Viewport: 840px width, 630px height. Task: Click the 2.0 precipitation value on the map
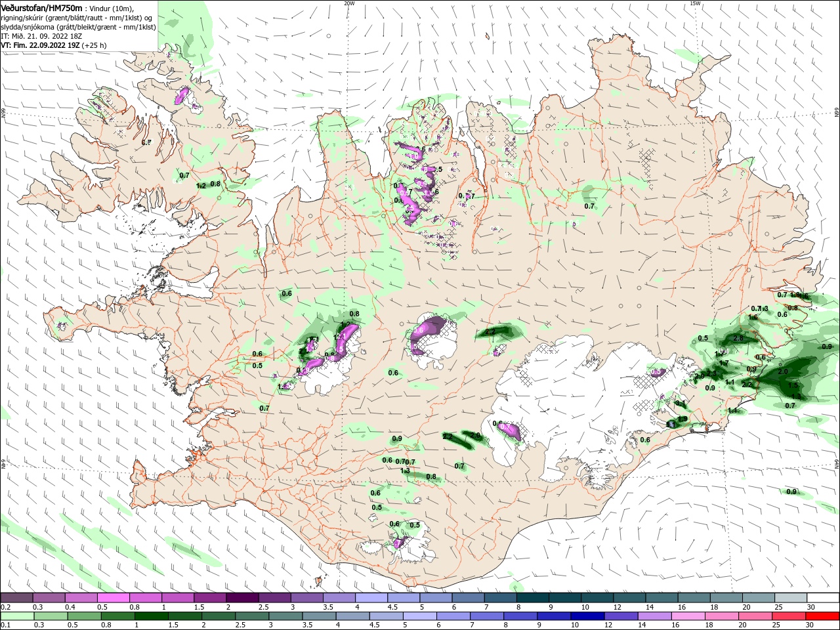pyautogui.click(x=782, y=371)
